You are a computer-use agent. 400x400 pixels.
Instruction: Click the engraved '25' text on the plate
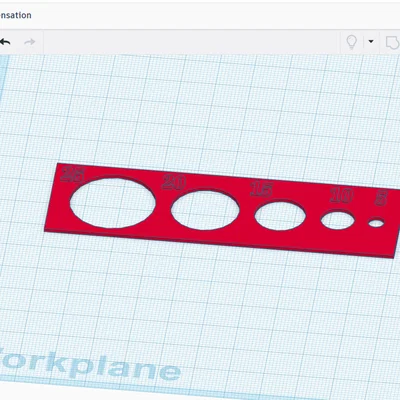coord(73,174)
